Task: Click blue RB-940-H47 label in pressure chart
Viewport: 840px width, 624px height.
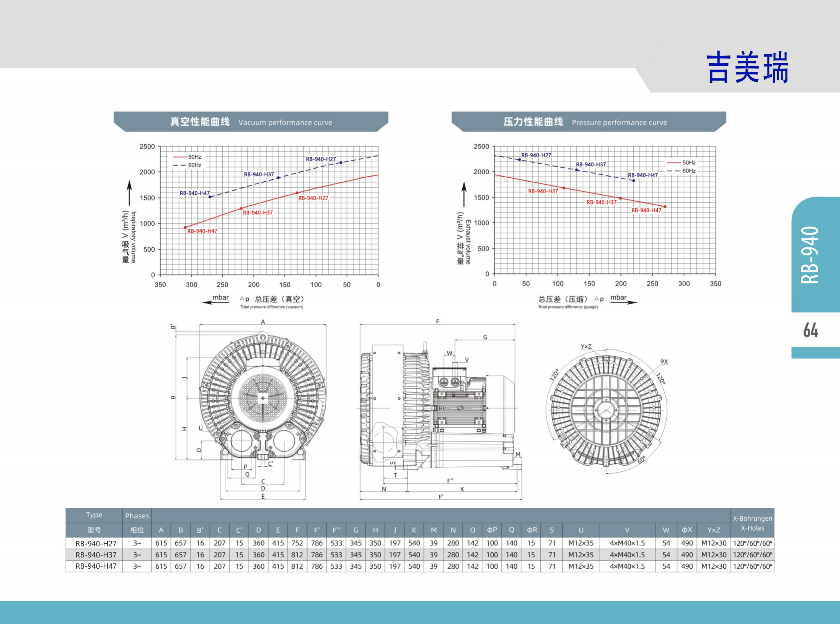Action: point(643,175)
